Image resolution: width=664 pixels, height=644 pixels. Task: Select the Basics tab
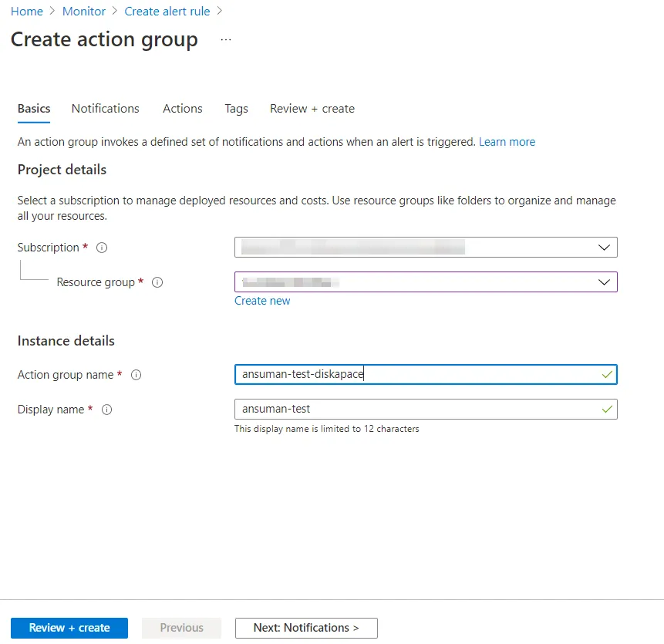point(34,109)
